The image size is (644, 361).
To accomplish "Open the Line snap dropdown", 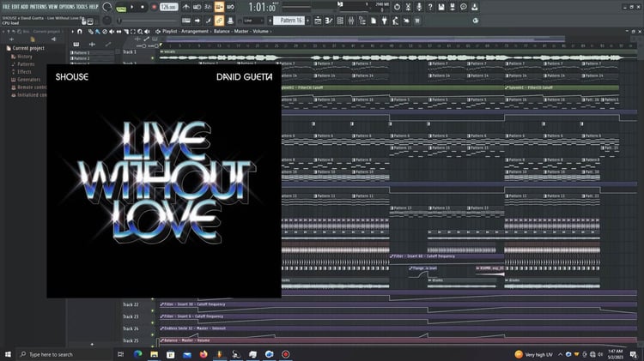I will pyautogui.click(x=252, y=21).
